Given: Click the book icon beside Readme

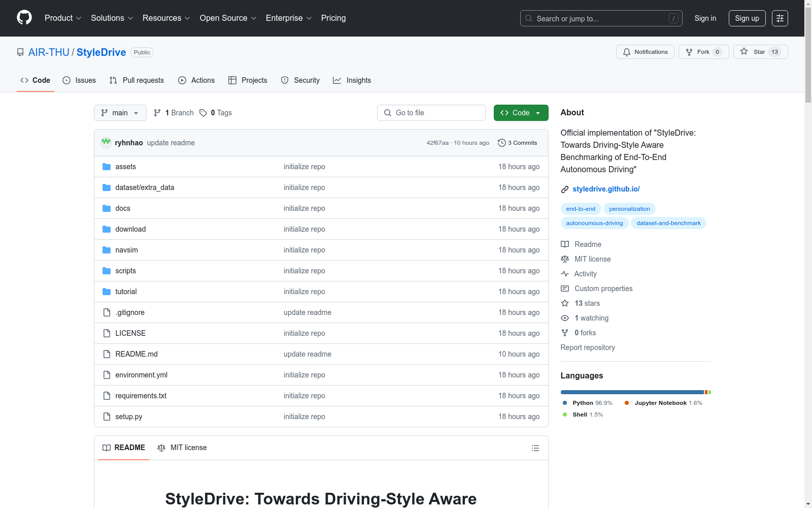Looking at the screenshot, I should point(565,244).
